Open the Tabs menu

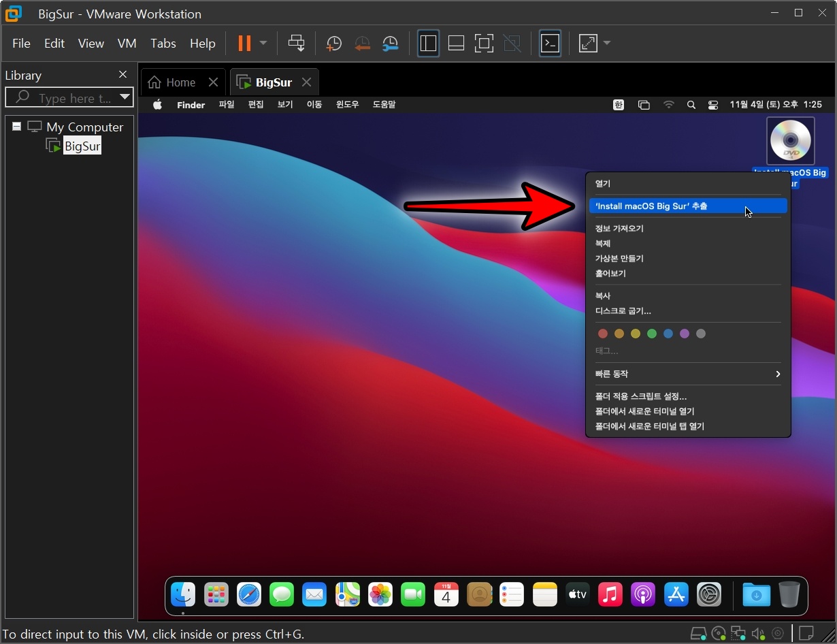tap(163, 44)
